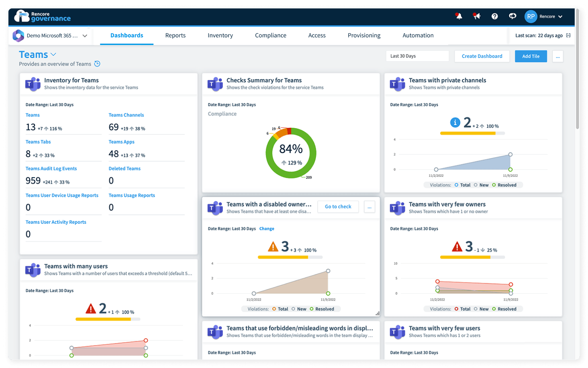Expand the Teams dashboard title chevron

coord(53,54)
